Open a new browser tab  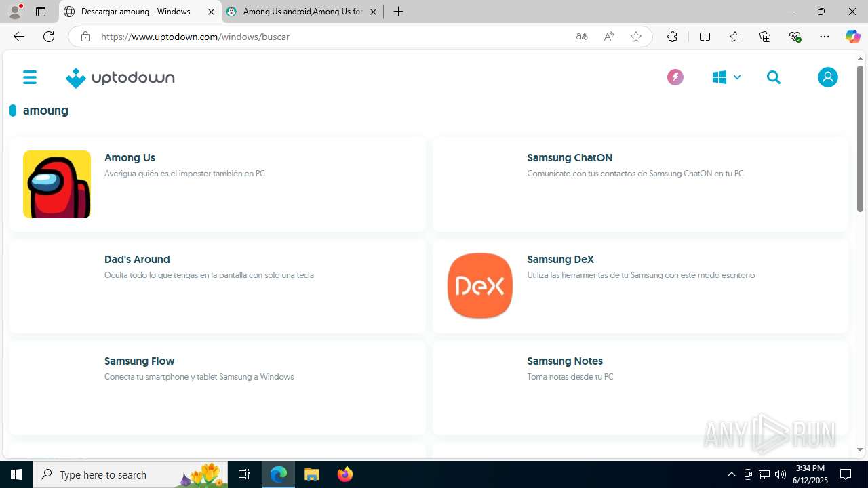click(x=399, y=12)
